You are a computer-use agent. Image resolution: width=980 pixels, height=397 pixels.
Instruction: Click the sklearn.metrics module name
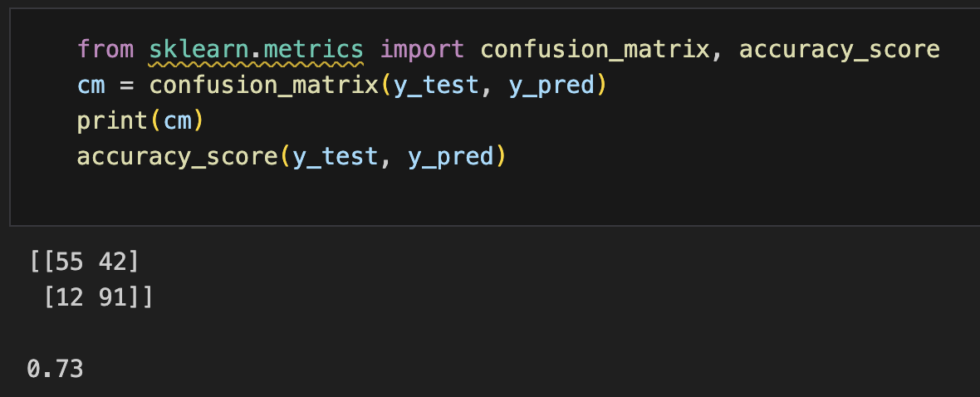(x=257, y=49)
